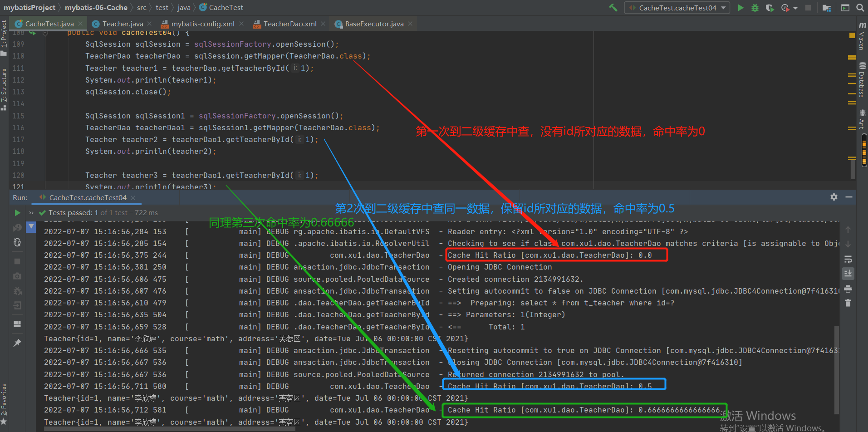This screenshot has width=868, height=432.
Task: Switch to the CacheTest.java editor tab
Action: click(x=49, y=24)
